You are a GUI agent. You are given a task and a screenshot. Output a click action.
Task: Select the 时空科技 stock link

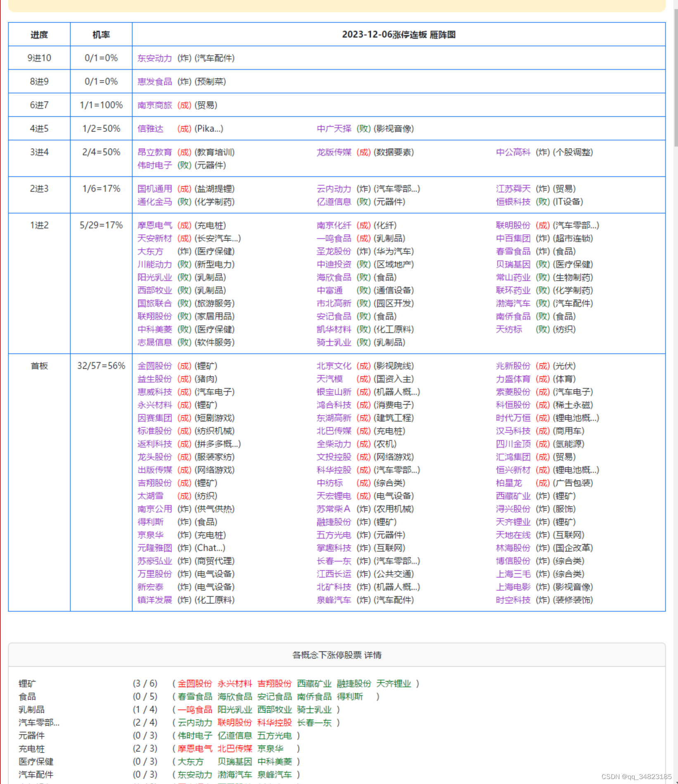[x=513, y=600]
